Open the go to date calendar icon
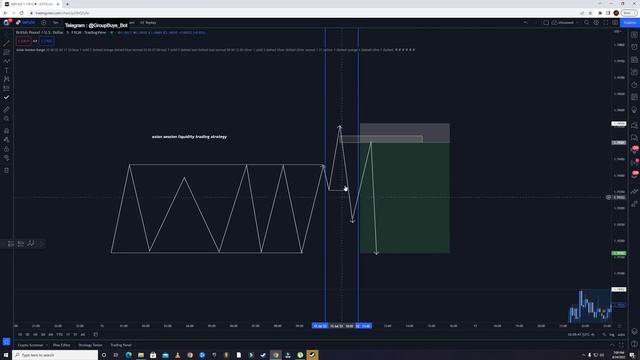 [x=96, y=334]
